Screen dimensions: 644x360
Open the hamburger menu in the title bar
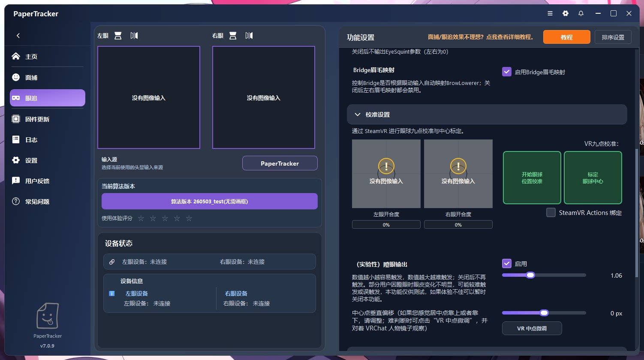pos(550,13)
